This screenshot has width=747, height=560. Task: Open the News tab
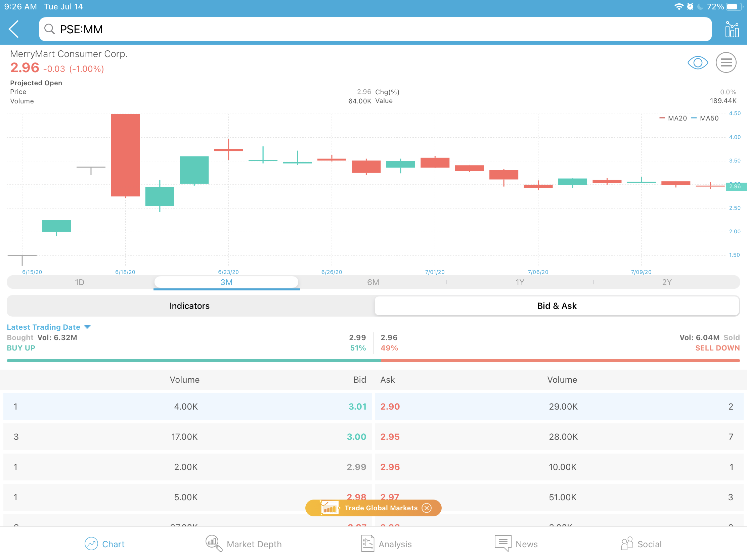tap(516, 544)
